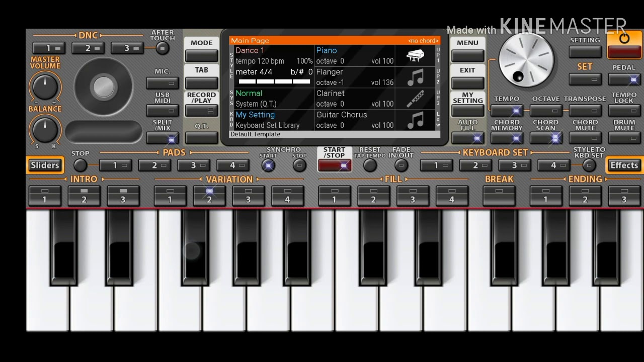Select DNC button 1
This screenshot has width=644, height=362.
pyautogui.click(x=49, y=48)
